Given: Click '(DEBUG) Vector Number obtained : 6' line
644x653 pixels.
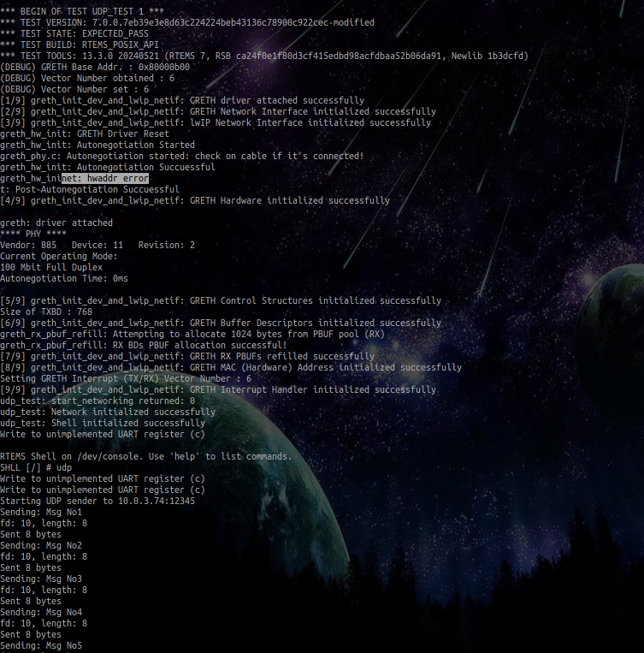Looking at the screenshot, I should click(87, 78).
